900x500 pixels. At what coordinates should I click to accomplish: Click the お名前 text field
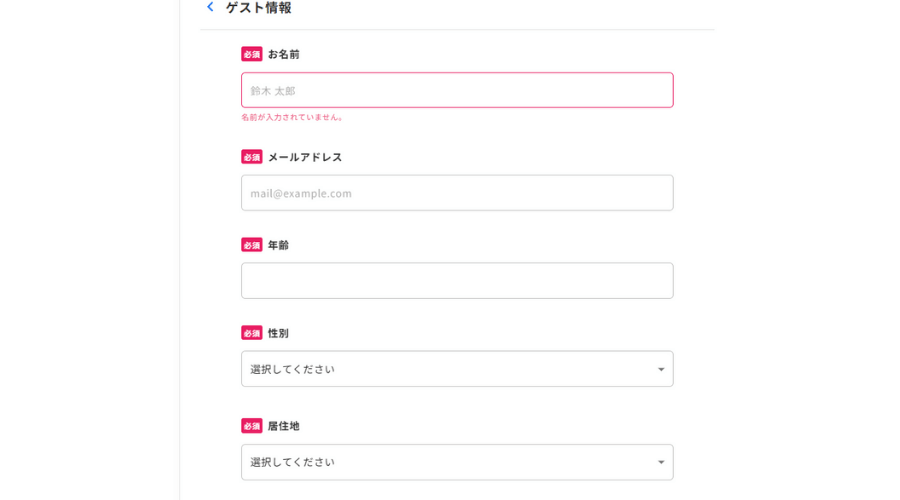point(457,90)
